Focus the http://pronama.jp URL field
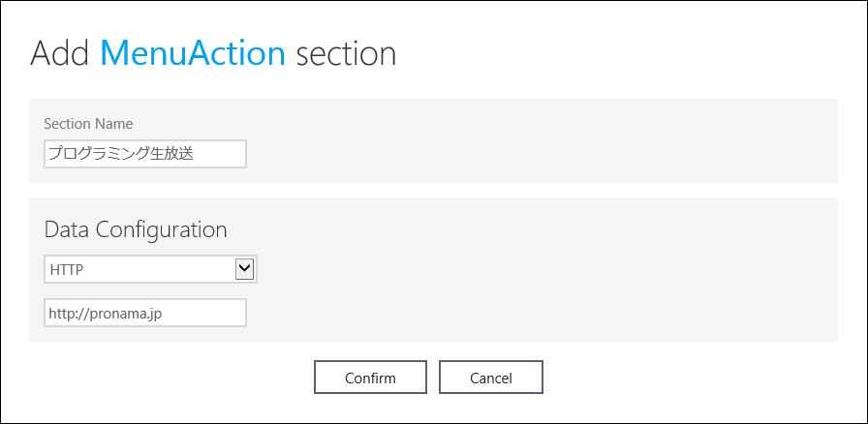The height and width of the screenshot is (424, 868). coord(145,313)
